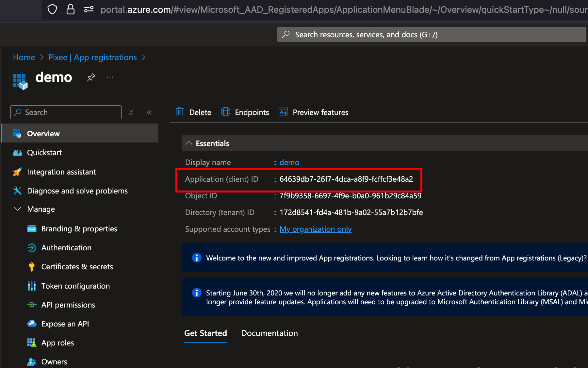Open Preview features via its icon
Viewport: 588px width, 368px height.
pyautogui.click(x=283, y=112)
